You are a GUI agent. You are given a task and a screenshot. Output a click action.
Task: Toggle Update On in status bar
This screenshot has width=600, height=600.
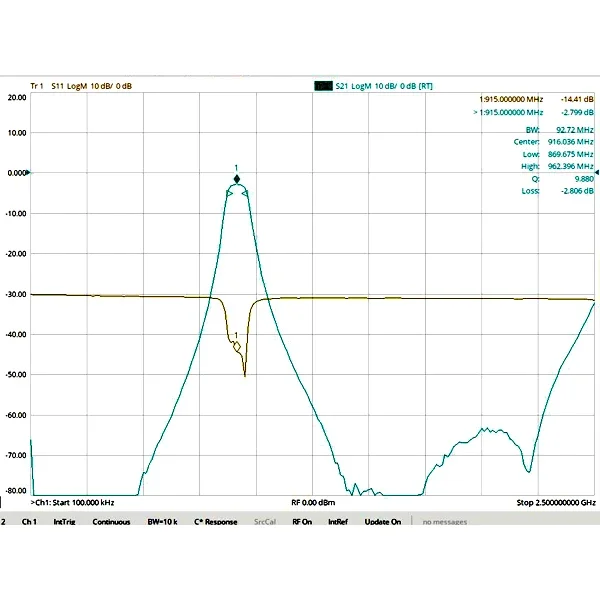coord(383,522)
